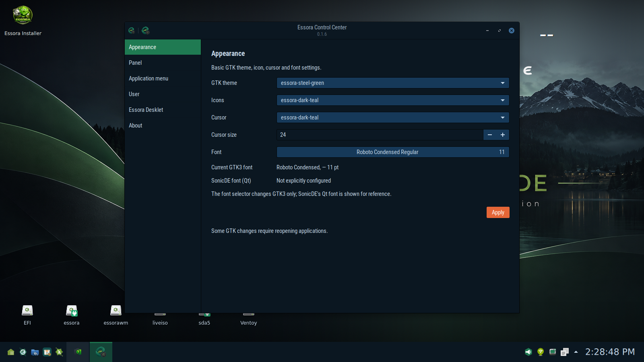Click the cursor size value field
This screenshot has width=644, height=362.
(x=380, y=135)
